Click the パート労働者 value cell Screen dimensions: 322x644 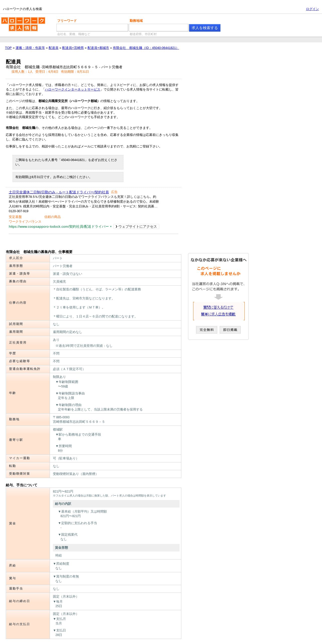click(x=115, y=266)
